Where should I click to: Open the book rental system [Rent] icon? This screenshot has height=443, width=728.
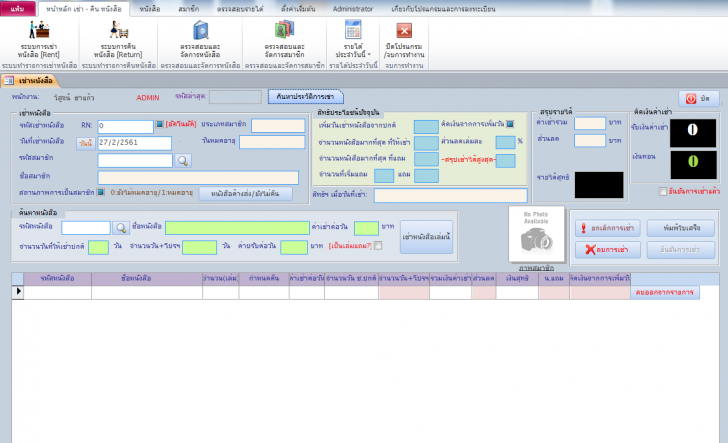(39, 30)
